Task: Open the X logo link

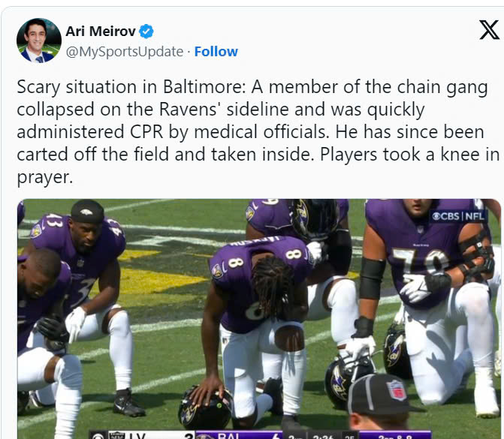Action: pyautogui.click(x=489, y=30)
